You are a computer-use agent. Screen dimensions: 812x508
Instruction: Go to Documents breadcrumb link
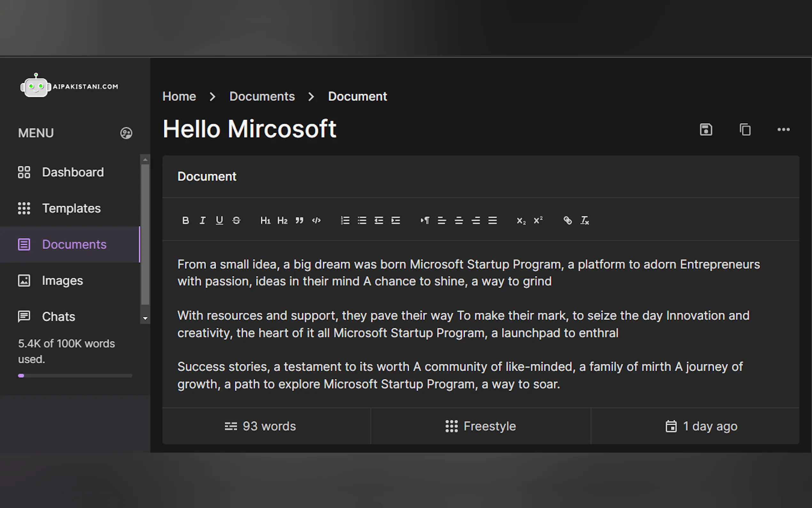click(262, 96)
